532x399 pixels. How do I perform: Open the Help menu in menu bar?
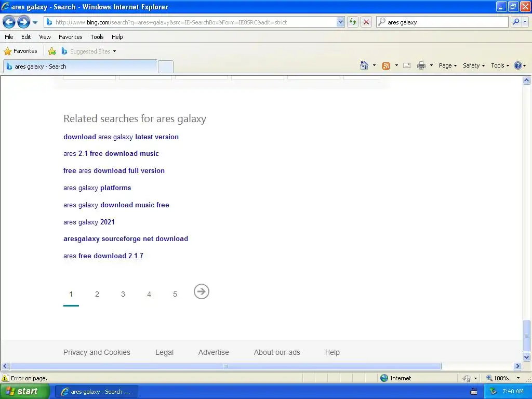[117, 37]
